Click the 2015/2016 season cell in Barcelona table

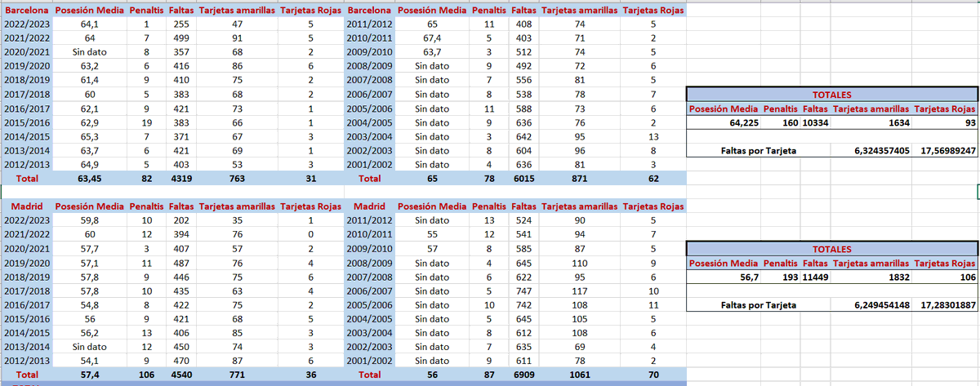(x=27, y=122)
